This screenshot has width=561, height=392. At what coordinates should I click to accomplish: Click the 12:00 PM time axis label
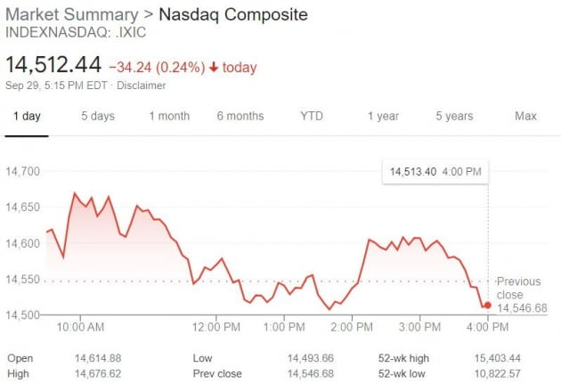(216, 327)
